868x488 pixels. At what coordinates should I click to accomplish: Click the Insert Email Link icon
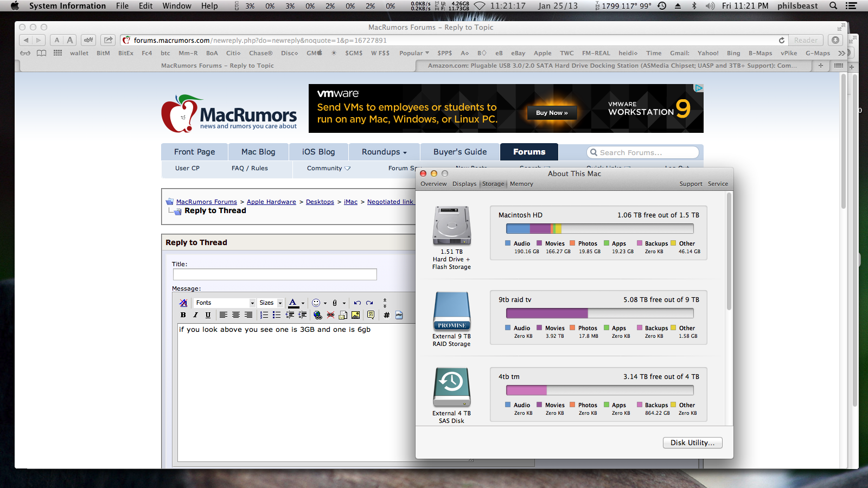coord(343,315)
